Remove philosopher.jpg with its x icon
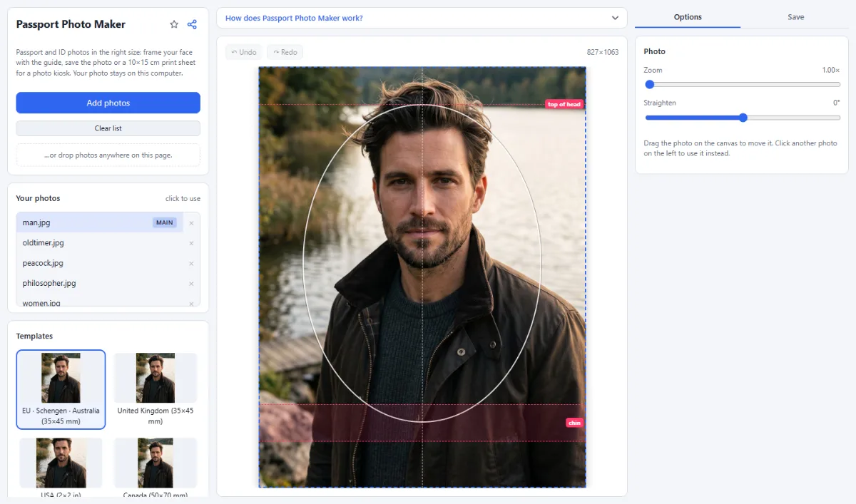The height and width of the screenshot is (504, 856). 191,283
